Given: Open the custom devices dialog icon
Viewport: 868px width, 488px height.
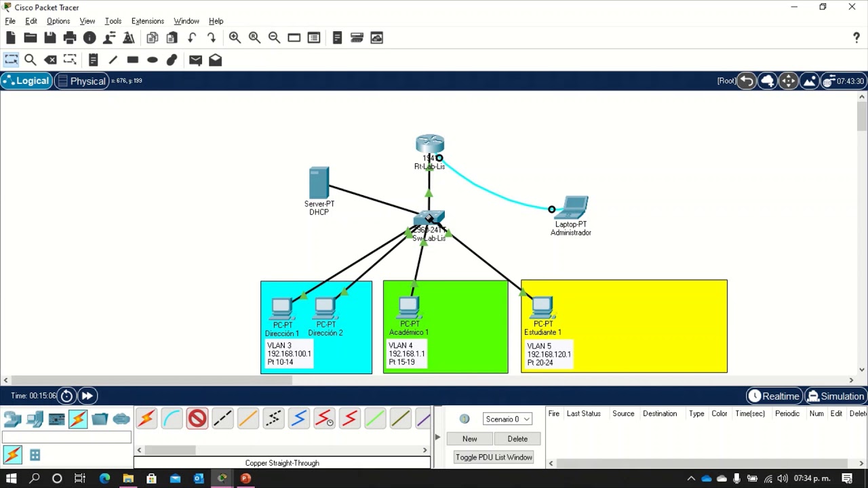Looking at the screenshot, I should click(x=314, y=38).
